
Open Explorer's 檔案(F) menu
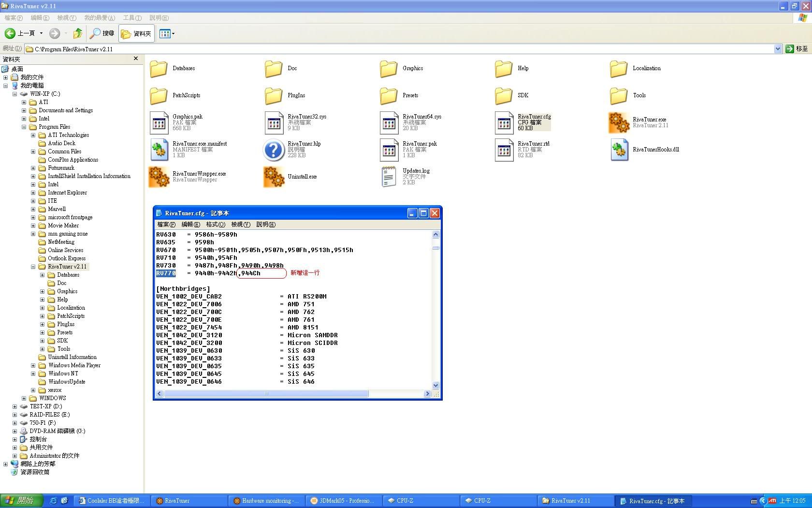(14, 18)
